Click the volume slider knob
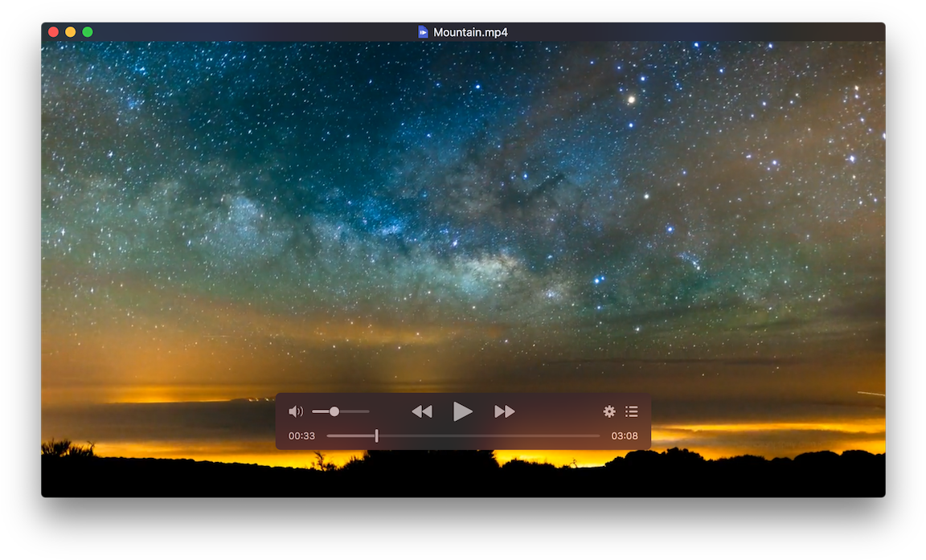Screen dimensions: 926x560 pyautogui.click(x=334, y=411)
